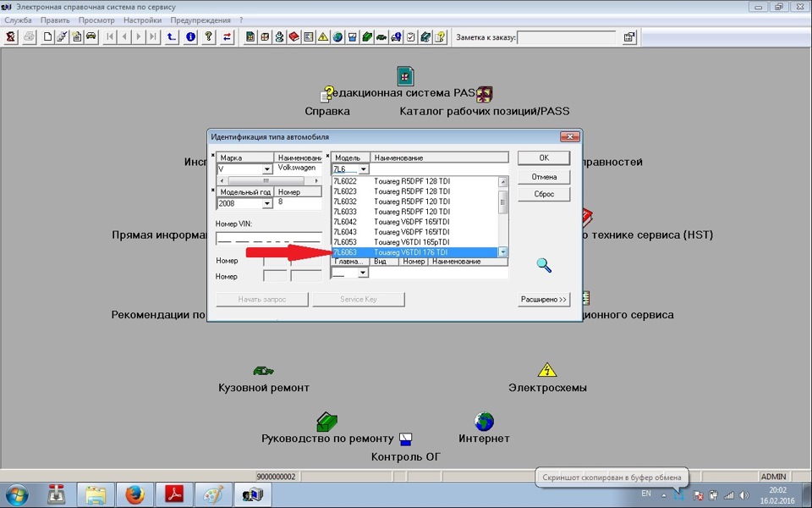812x508 pixels.
Task: Click the blue 't..' toolbar icon
Action: click(x=172, y=36)
